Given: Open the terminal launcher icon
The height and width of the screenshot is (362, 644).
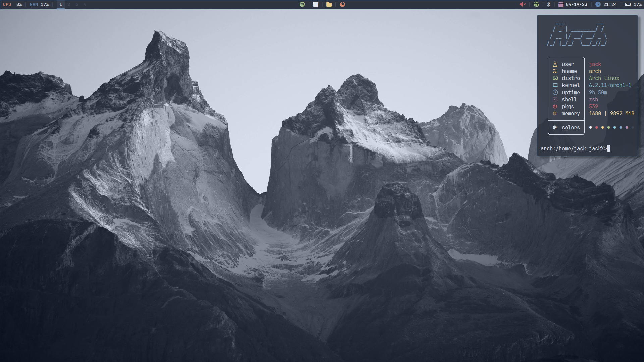Looking at the screenshot, I should click(x=316, y=4).
